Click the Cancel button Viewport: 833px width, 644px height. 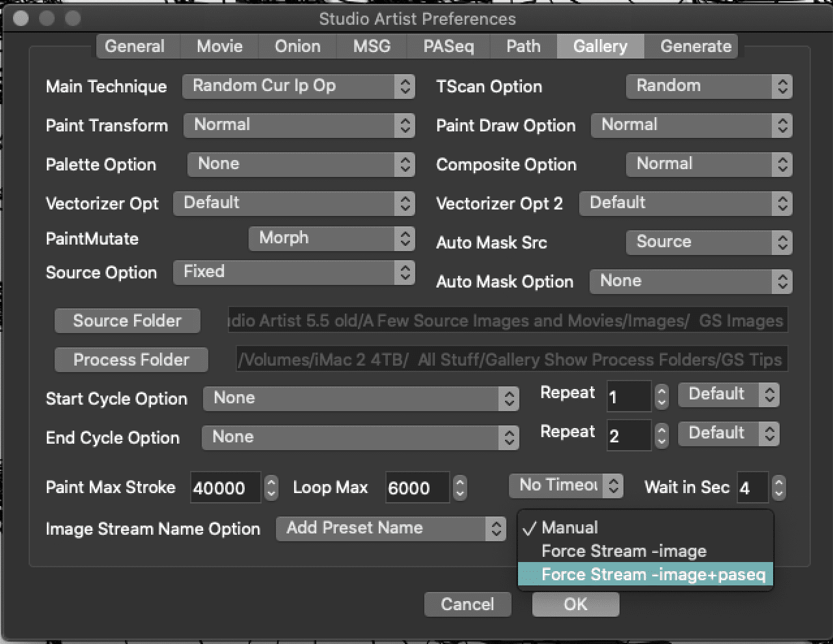click(467, 604)
